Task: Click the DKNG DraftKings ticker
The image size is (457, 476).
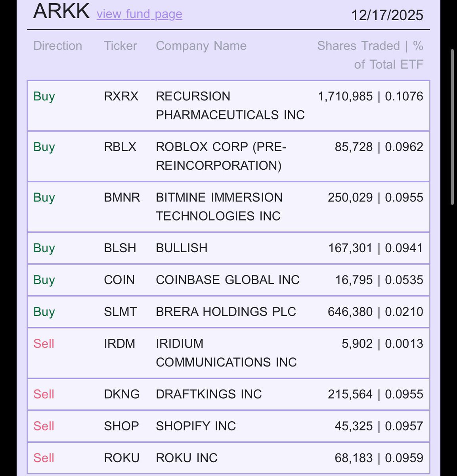Action: 122,394
